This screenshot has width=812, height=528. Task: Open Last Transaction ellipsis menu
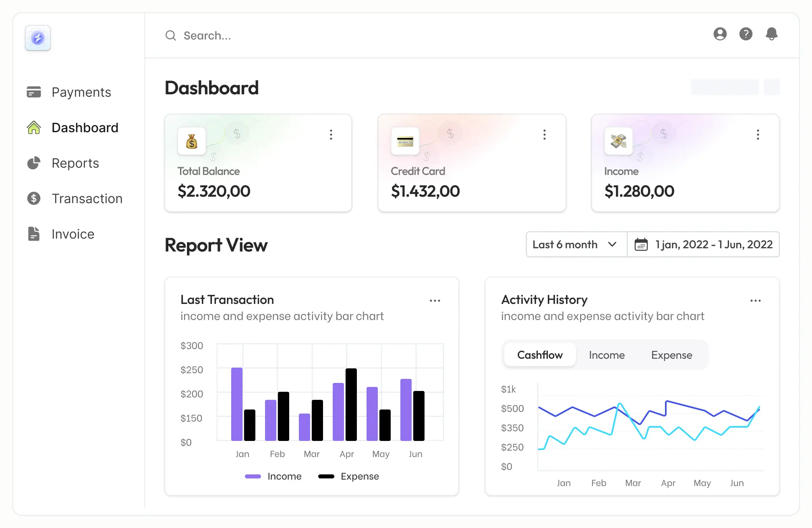coord(435,301)
